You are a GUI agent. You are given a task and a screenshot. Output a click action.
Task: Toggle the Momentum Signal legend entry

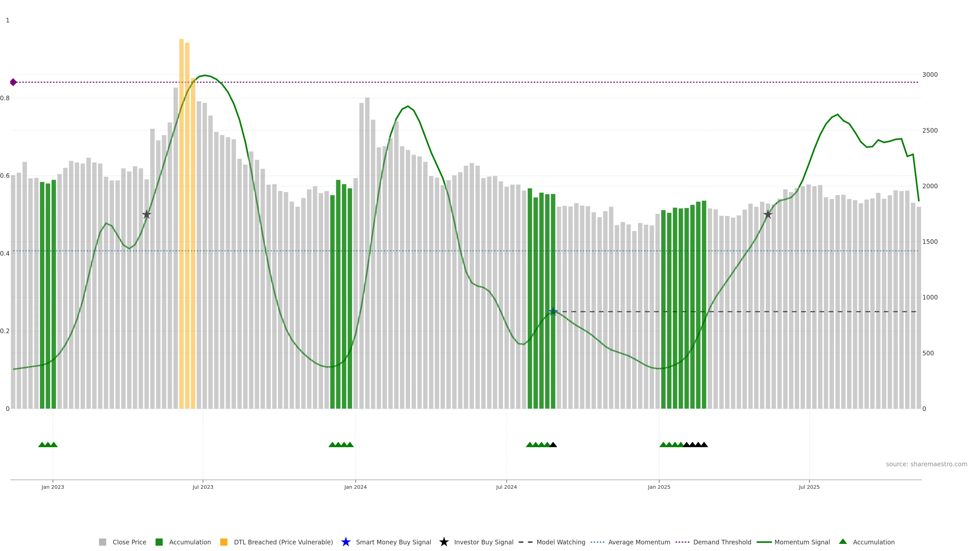(802, 542)
